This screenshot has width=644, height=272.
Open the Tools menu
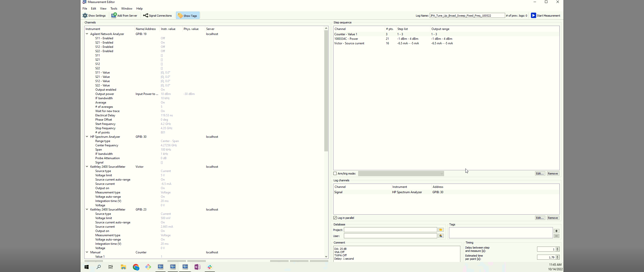click(x=114, y=9)
